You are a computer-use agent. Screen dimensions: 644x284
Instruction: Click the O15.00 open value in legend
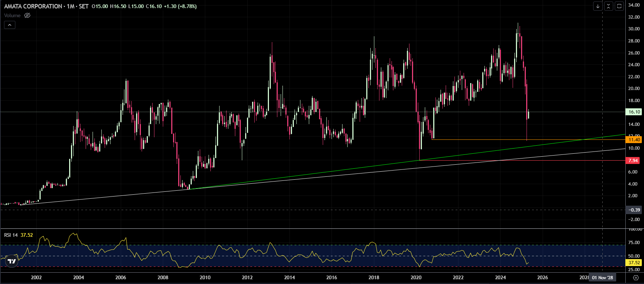(x=100, y=6)
